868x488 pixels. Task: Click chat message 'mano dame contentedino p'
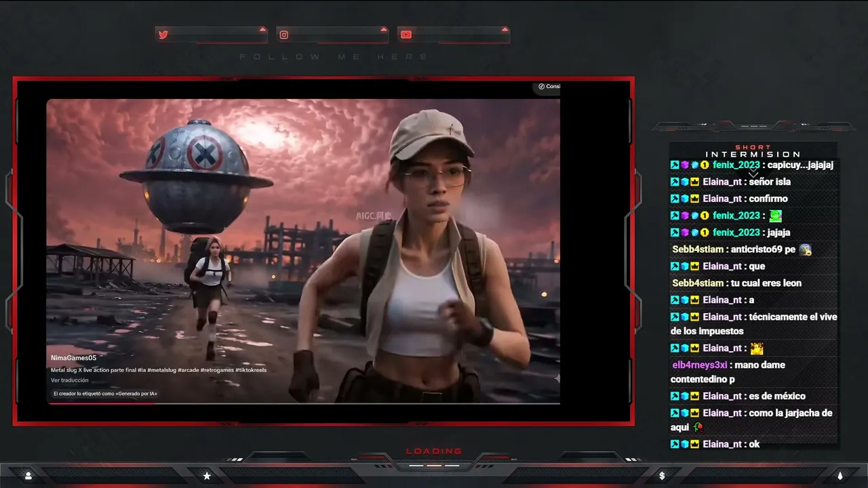[x=728, y=372]
